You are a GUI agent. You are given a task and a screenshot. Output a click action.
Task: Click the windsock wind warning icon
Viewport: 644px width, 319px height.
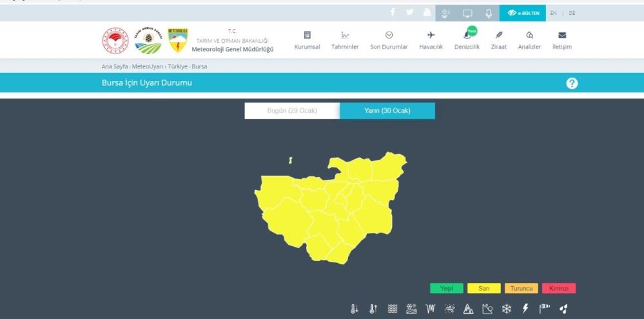544,309
